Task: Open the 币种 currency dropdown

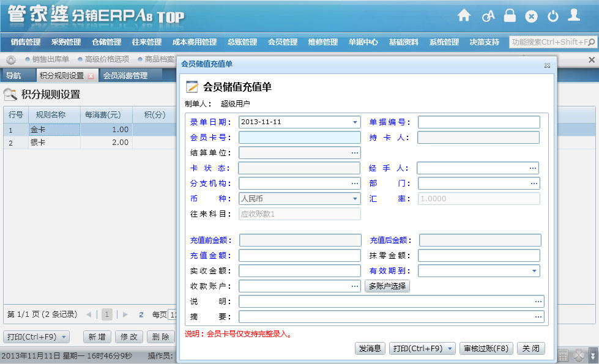Action: (355, 199)
